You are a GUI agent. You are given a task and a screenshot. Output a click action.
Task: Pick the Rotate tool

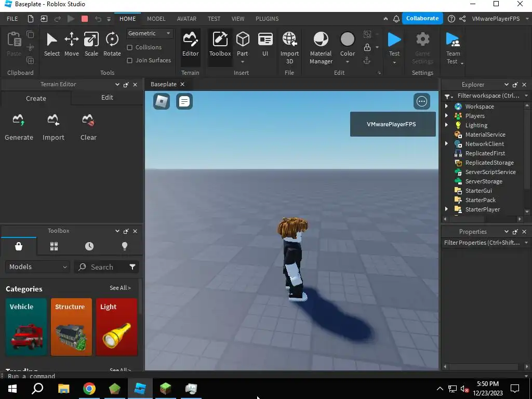pyautogui.click(x=112, y=44)
